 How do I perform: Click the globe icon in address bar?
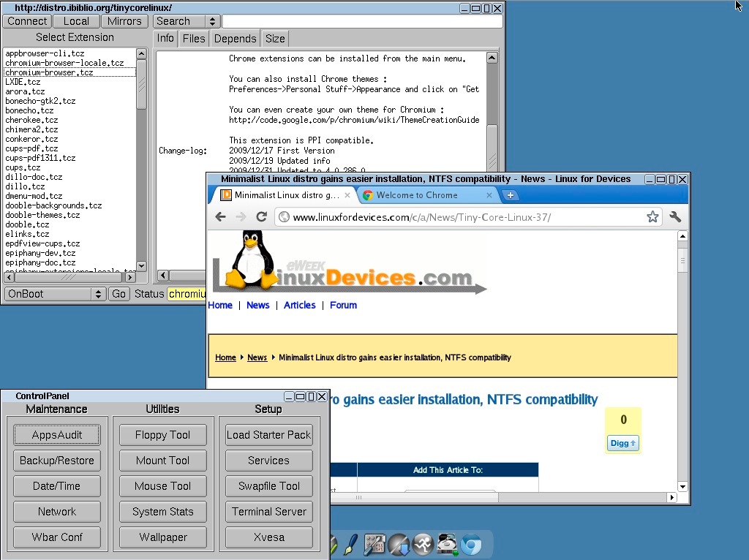284,217
